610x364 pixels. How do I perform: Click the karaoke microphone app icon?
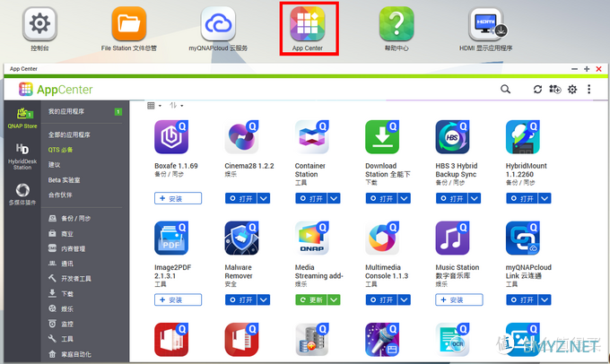382,340
